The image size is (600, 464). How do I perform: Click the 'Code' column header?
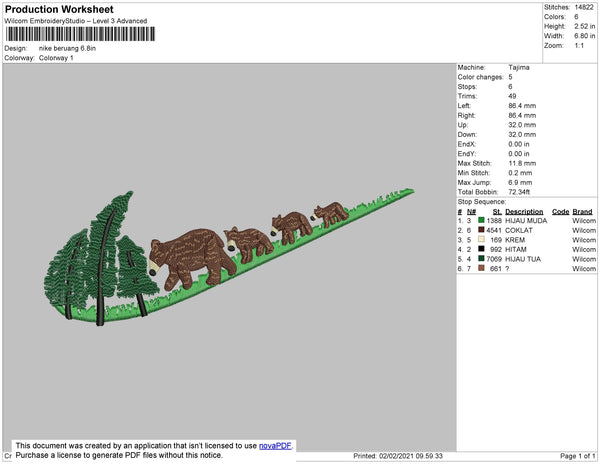(x=561, y=212)
